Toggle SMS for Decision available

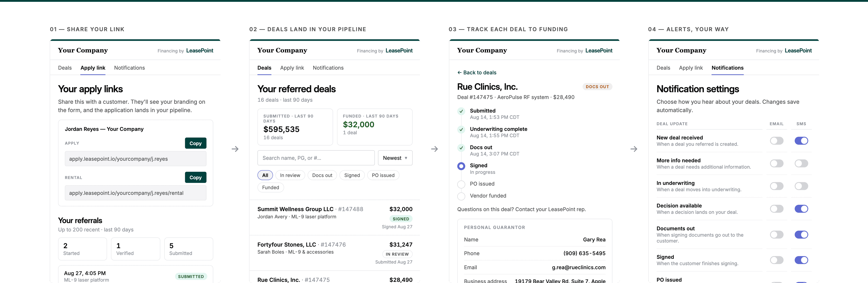(x=801, y=209)
